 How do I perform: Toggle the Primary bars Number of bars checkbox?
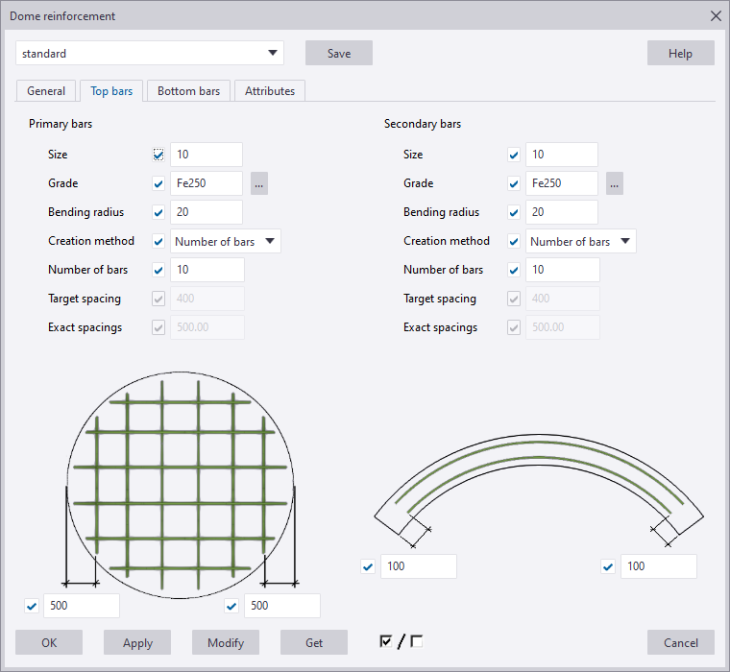pyautogui.click(x=158, y=270)
